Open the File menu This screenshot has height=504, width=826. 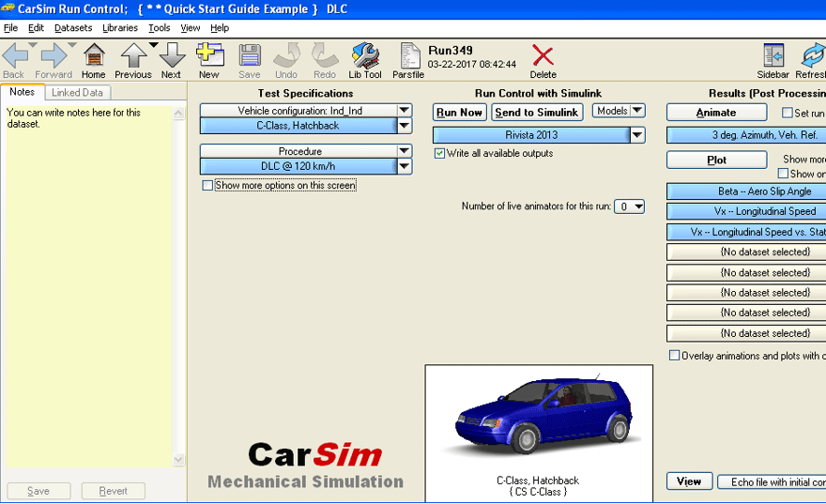click(10, 28)
